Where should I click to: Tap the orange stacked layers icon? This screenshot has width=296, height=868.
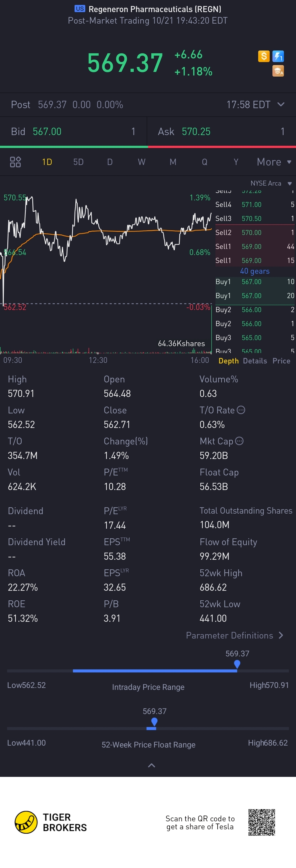278,71
